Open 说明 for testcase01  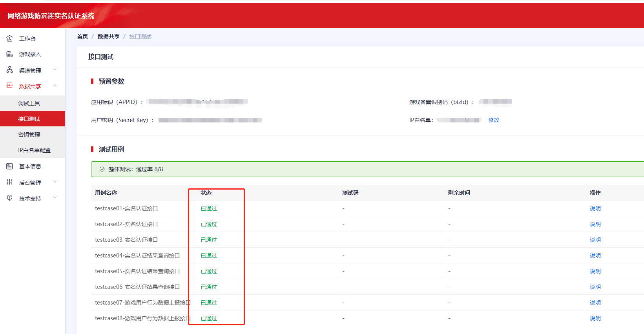(x=595, y=208)
